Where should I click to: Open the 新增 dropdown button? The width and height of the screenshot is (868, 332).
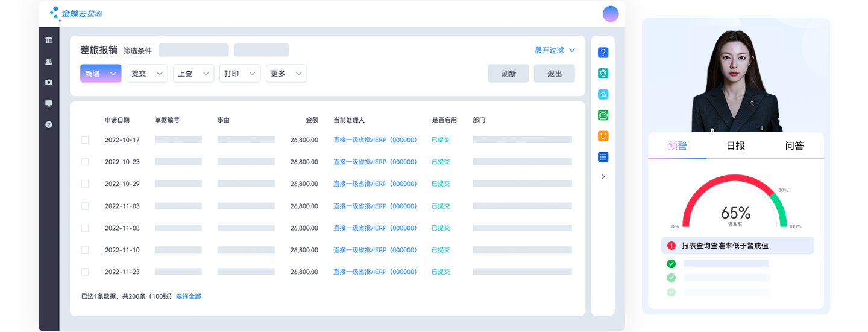pyautogui.click(x=101, y=74)
